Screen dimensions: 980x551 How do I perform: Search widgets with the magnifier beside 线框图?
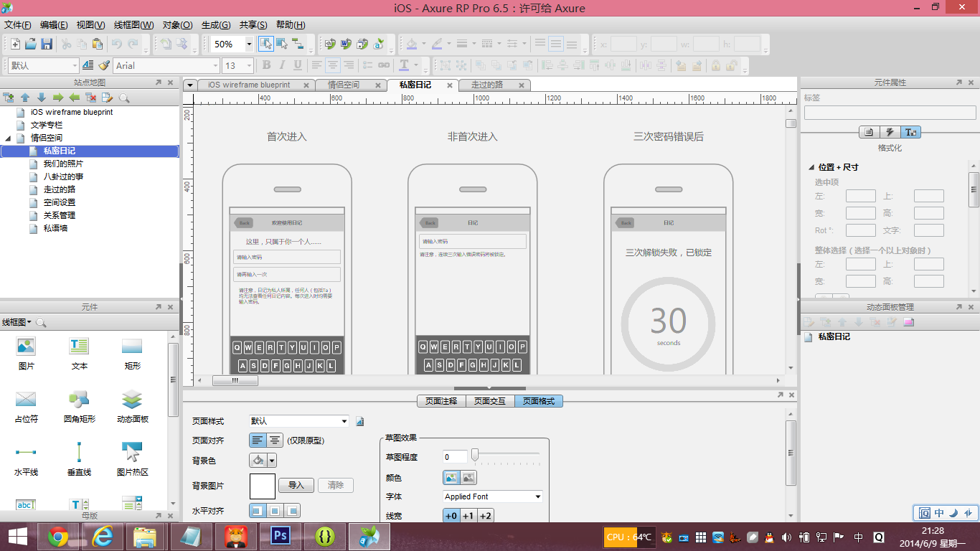[x=41, y=323]
